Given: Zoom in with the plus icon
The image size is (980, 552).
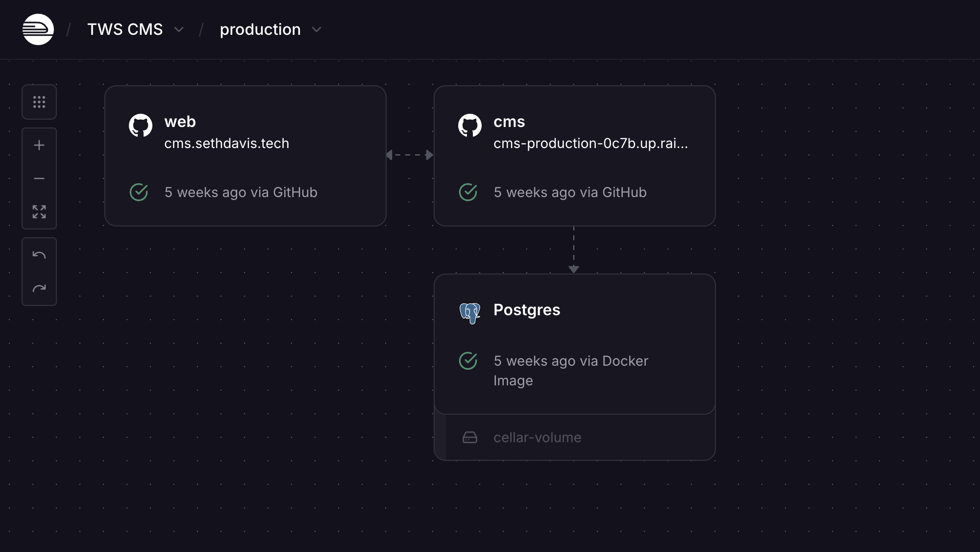Looking at the screenshot, I should click(x=39, y=145).
